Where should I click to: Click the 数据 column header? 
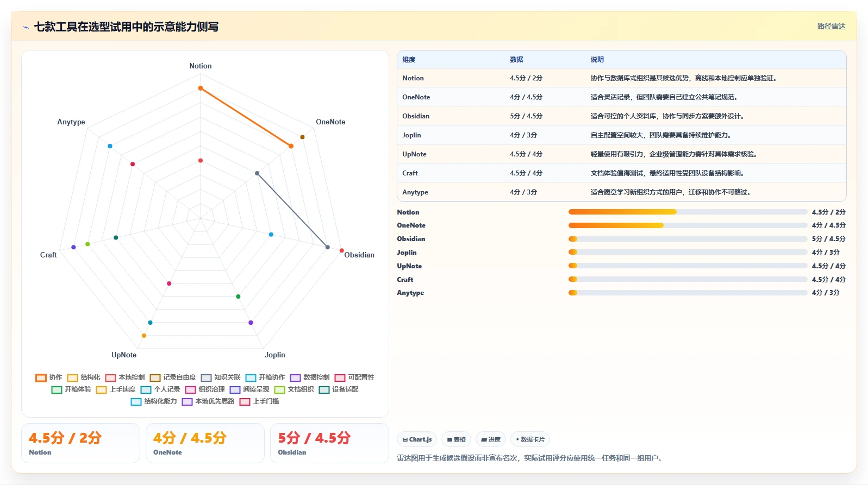pyautogui.click(x=516, y=60)
